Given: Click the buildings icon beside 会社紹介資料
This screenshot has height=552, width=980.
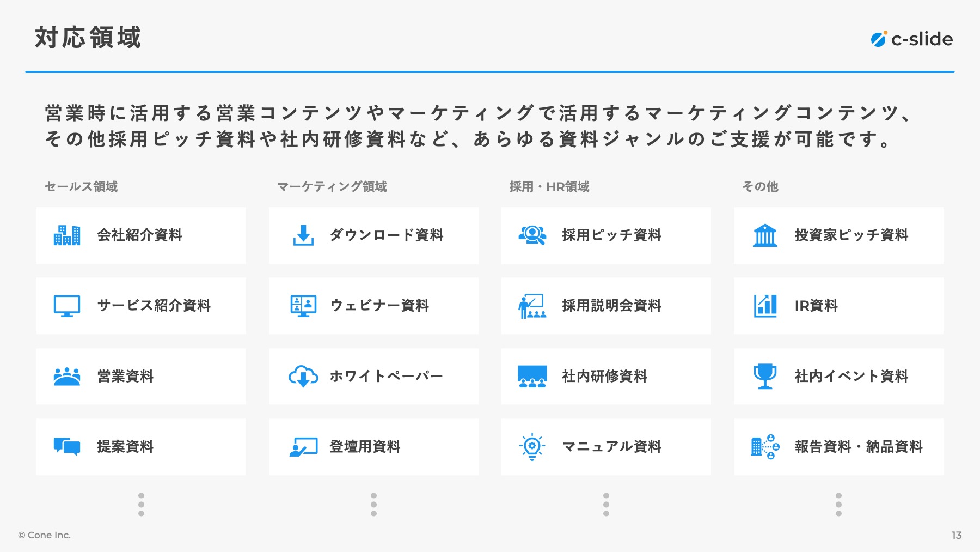Looking at the screenshot, I should point(67,235).
